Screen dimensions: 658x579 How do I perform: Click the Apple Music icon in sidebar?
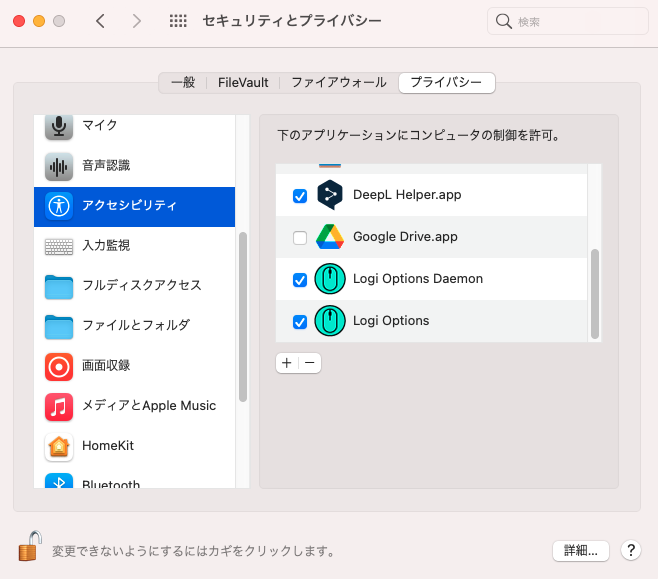tap(59, 407)
